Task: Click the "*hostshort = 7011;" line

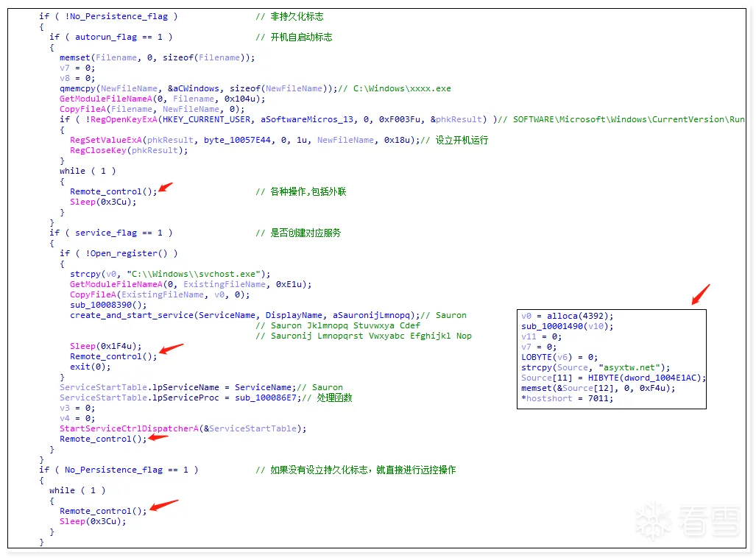Action: click(x=567, y=399)
